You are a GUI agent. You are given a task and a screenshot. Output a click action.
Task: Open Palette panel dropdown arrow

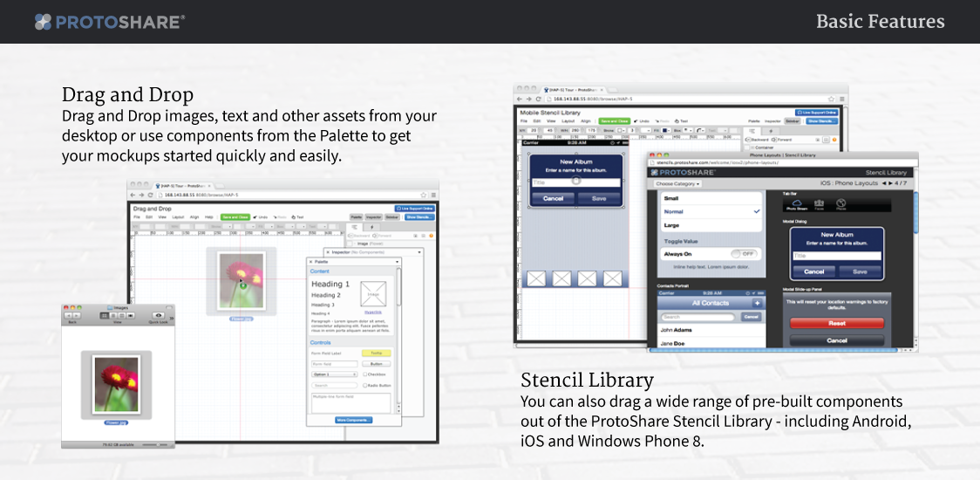(x=397, y=262)
